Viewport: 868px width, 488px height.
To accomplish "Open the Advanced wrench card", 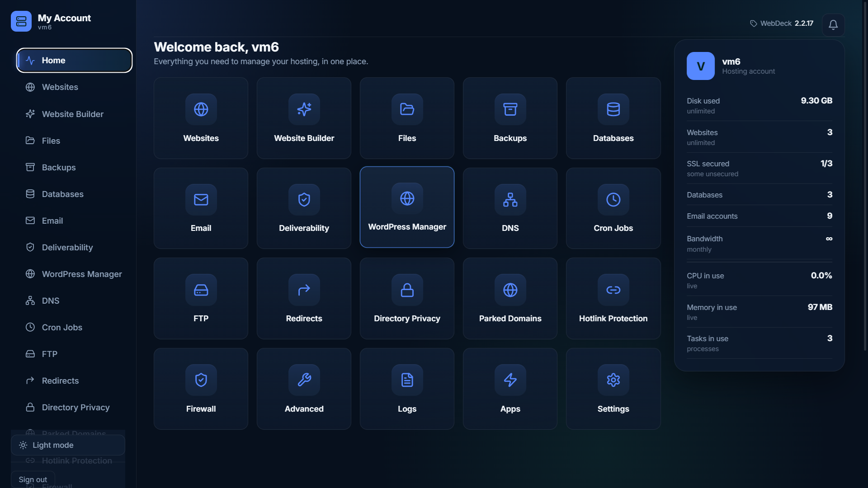I will [x=304, y=389].
